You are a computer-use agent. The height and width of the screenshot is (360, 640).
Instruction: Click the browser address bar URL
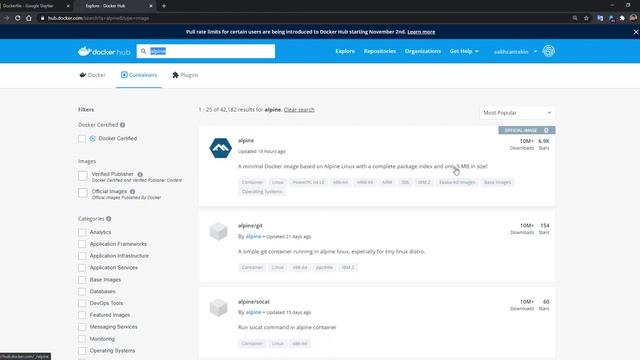[x=98, y=18]
